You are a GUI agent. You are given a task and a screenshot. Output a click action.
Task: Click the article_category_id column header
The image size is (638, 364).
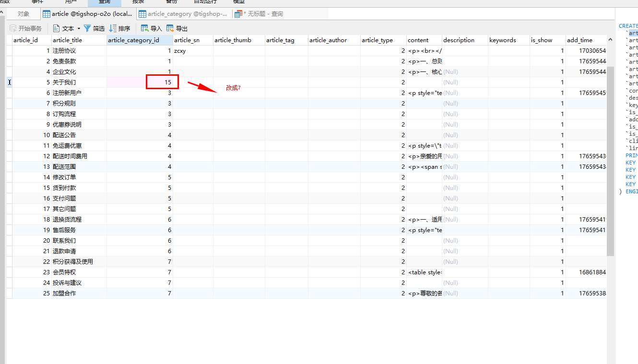134,40
